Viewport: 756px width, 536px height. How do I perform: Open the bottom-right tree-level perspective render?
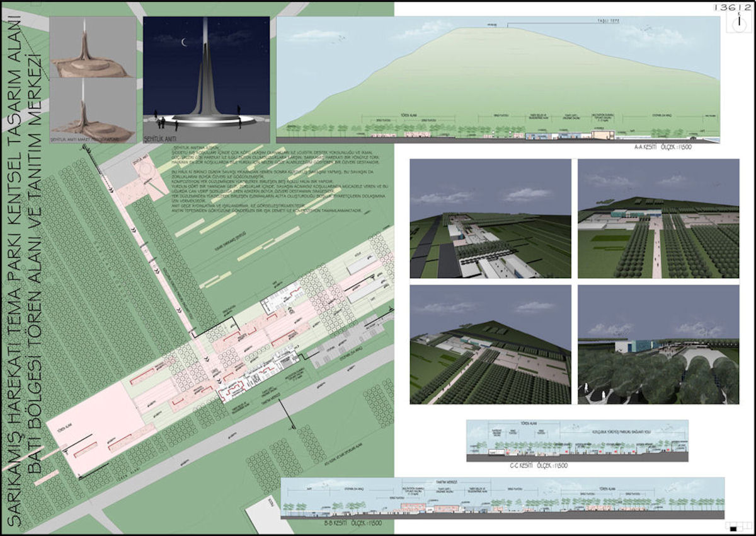658,344
